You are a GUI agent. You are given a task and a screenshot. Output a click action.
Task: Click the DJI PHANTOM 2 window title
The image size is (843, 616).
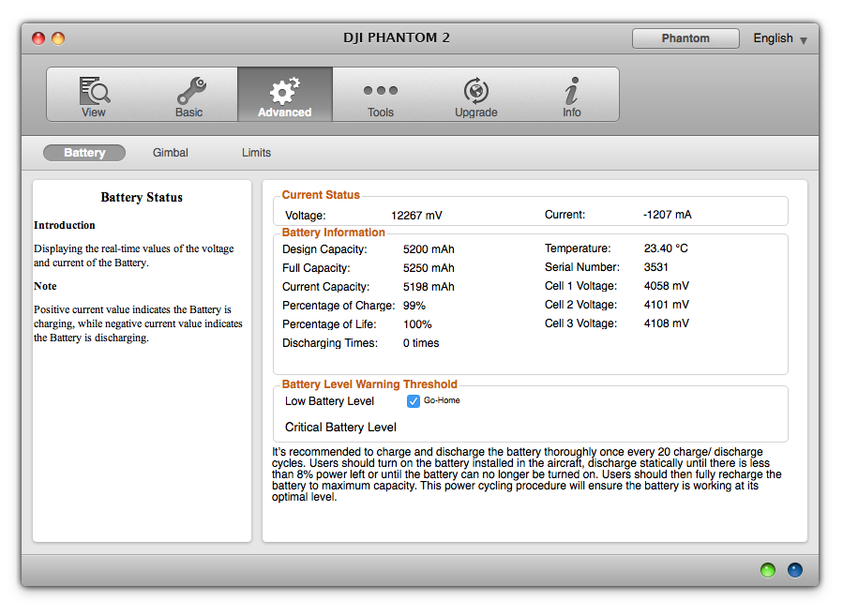(x=397, y=38)
